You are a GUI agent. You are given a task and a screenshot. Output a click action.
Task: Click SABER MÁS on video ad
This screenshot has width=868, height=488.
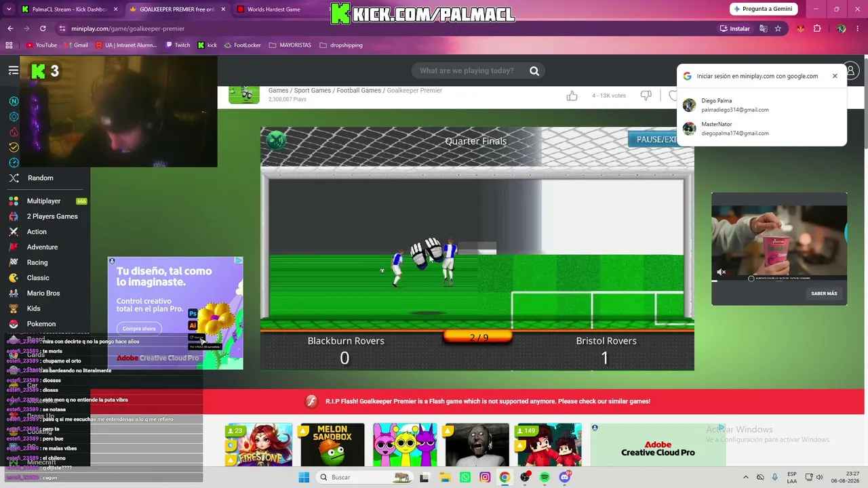pyautogui.click(x=824, y=293)
